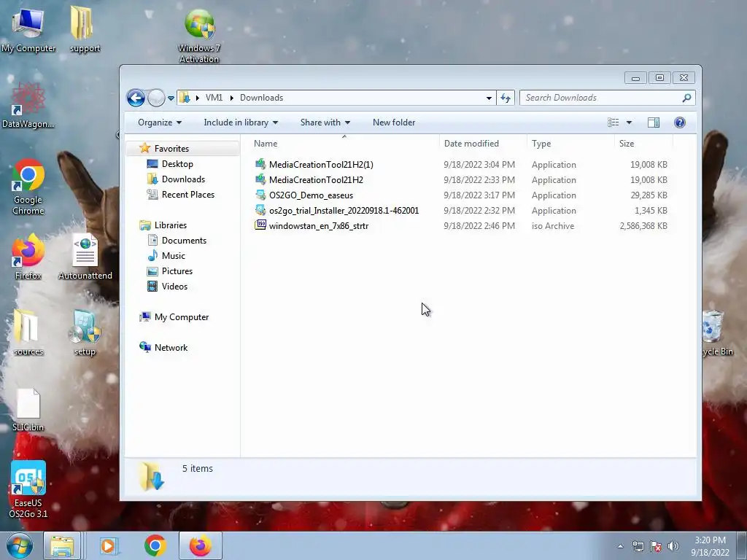Select Libraries in the navigation pane
The width and height of the screenshot is (747, 560).
(x=170, y=225)
